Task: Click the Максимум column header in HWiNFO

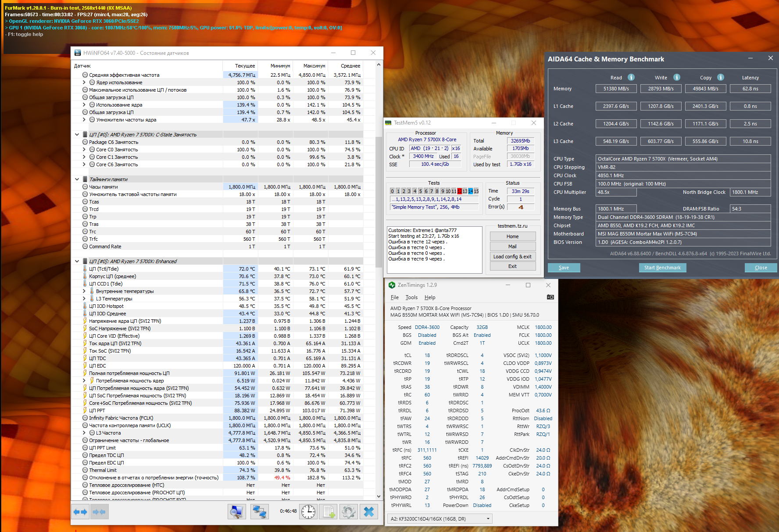Action: pyautogui.click(x=311, y=66)
